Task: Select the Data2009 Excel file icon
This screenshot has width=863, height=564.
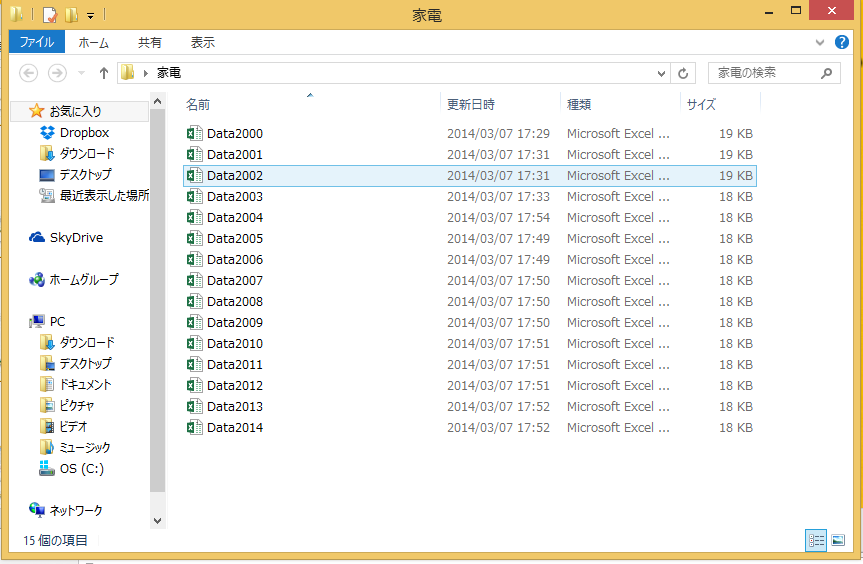Action: pyautogui.click(x=194, y=322)
